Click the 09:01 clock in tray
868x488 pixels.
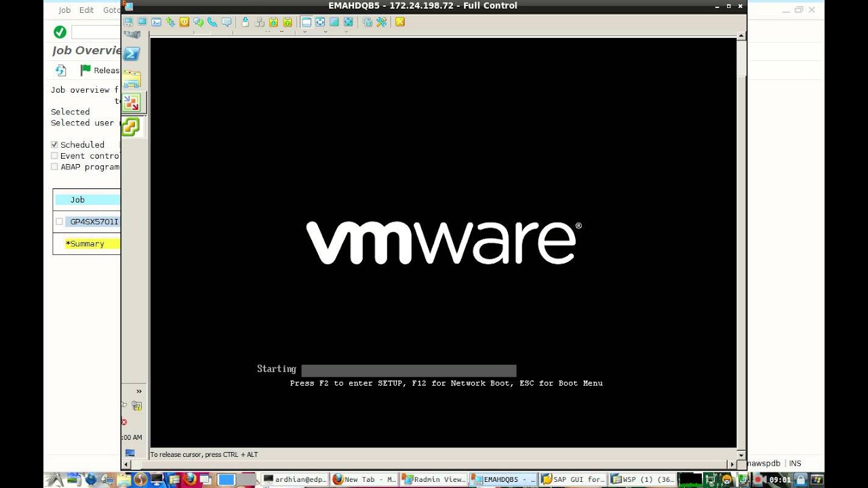(780, 480)
